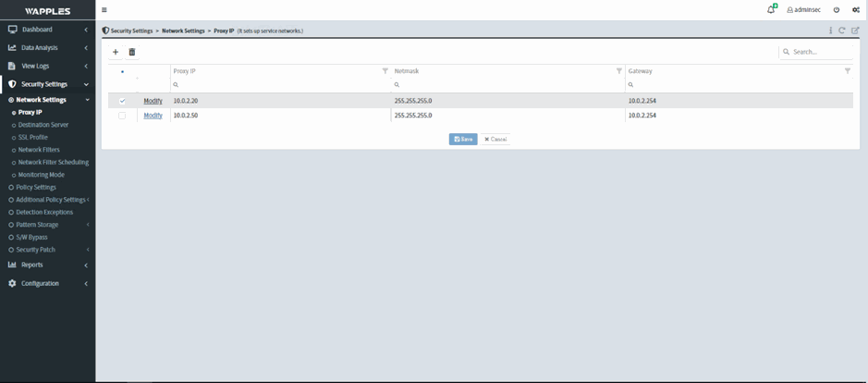Open S/W Bypass
868x383 pixels.
31,237
